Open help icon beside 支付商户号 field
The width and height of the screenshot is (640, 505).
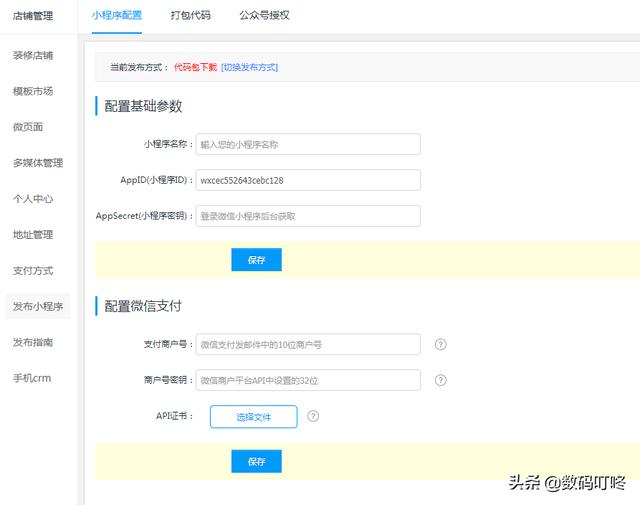click(x=440, y=344)
